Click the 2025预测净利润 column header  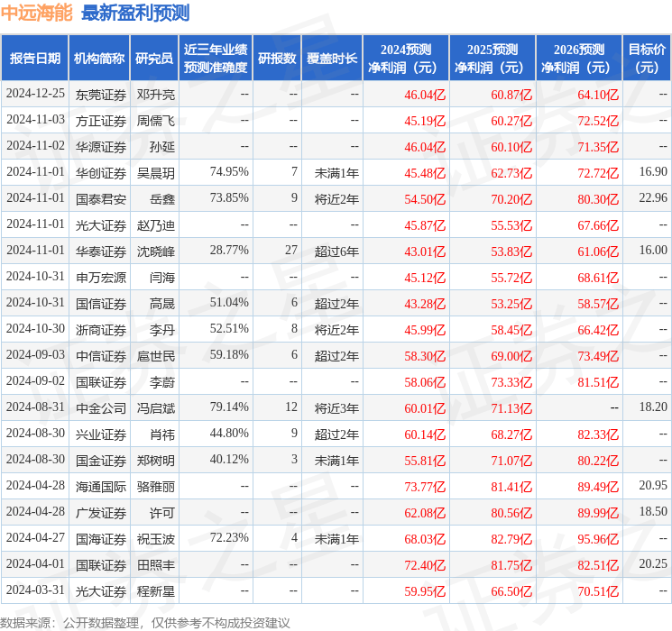tap(492, 58)
